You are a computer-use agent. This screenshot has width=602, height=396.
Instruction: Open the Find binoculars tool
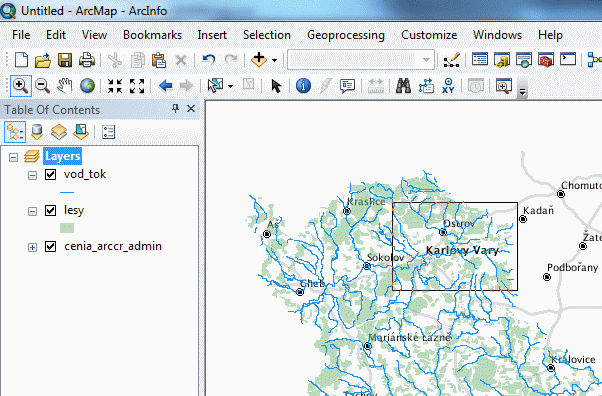(x=403, y=86)
